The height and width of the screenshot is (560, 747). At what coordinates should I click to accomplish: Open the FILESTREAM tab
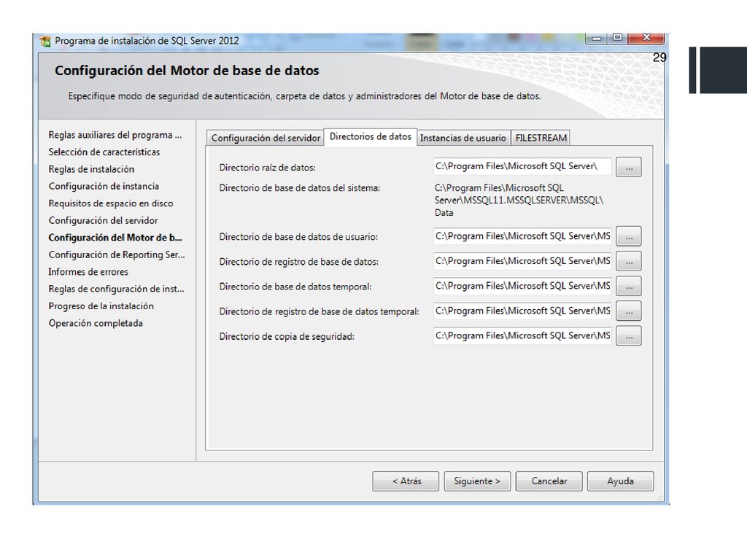tap(541, 138)
